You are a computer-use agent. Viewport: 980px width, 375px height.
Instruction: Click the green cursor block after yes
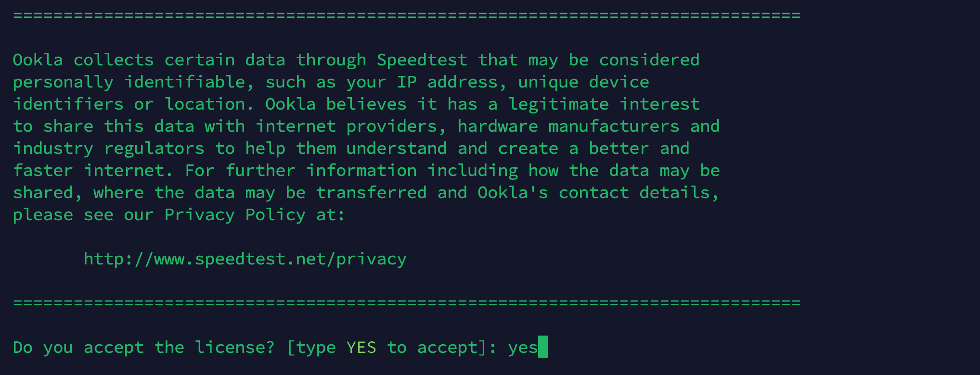[543, 347]
